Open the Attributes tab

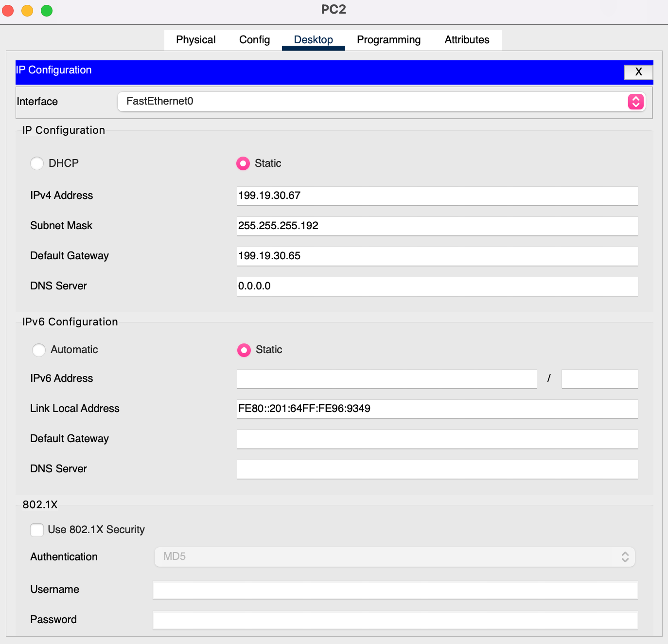tap(467, 40)
